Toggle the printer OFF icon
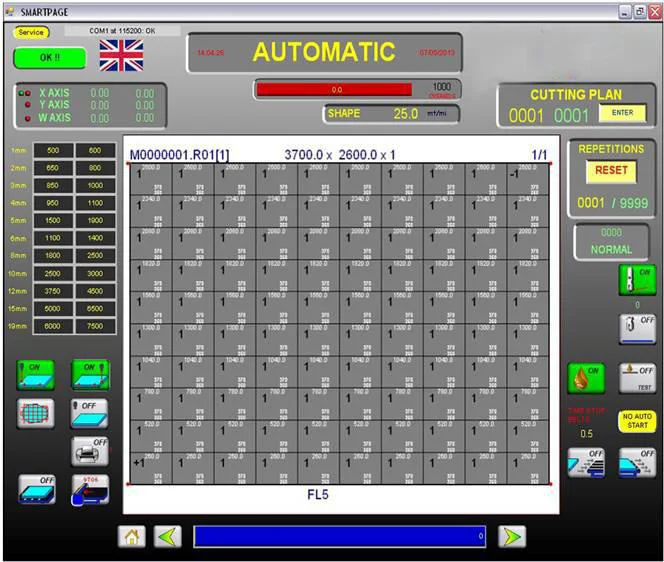The height and width of the screenshot is (562, 664). 90,451
